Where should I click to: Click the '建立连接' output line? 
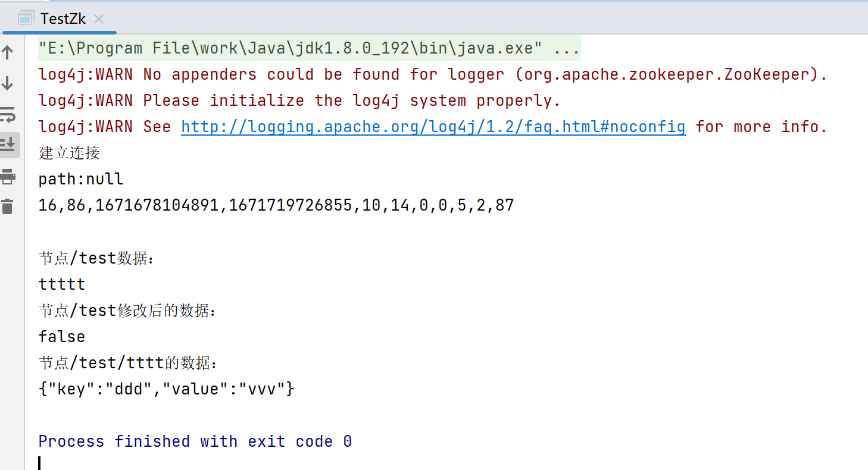[69, 153]
